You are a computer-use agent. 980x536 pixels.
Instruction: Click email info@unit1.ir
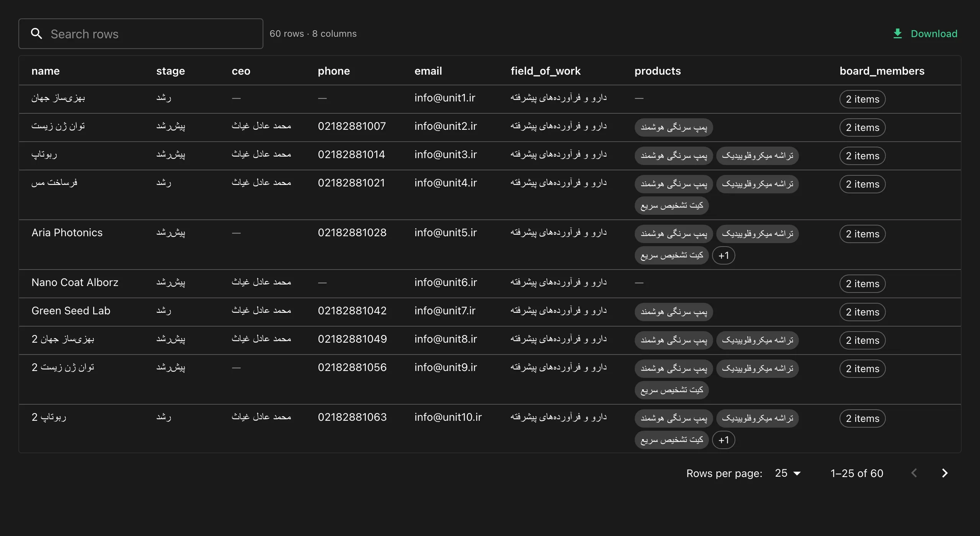(445, 98)
